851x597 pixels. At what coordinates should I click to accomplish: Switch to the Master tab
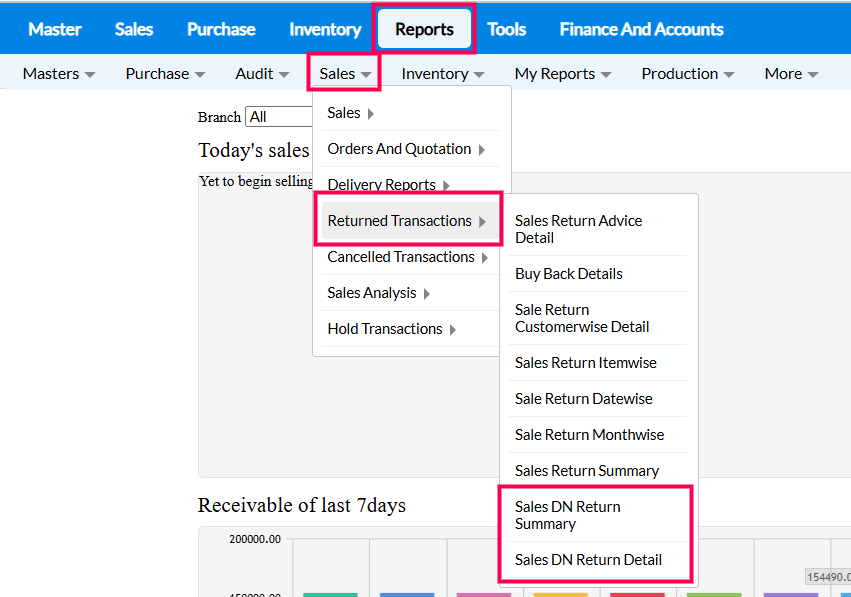point(55,29)
